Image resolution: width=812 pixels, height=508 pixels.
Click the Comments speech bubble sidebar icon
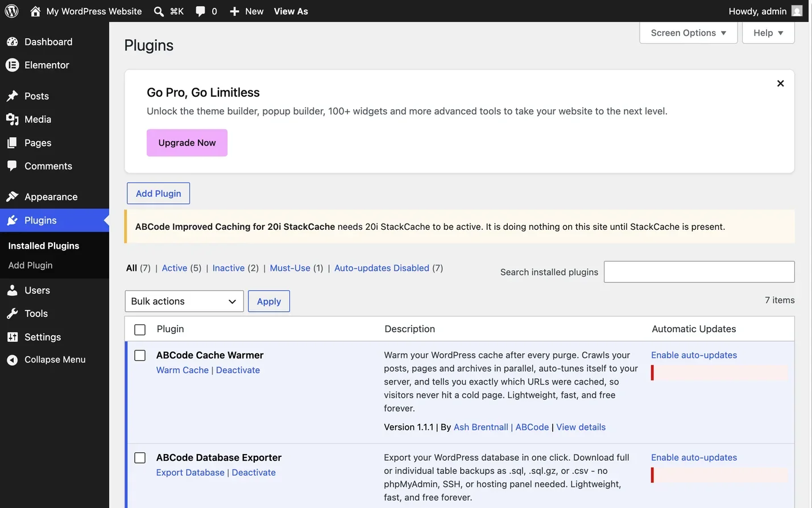[x=12, y=166]
